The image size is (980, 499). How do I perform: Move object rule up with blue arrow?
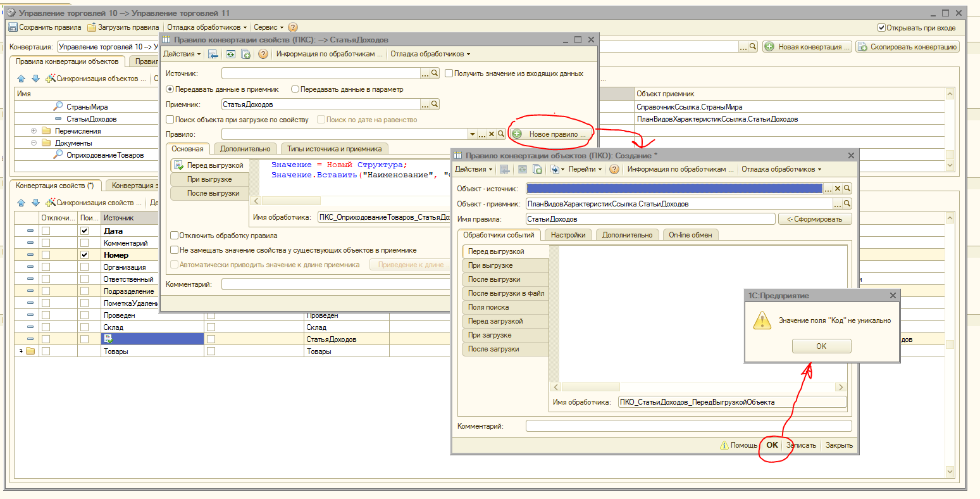point(21,79)
